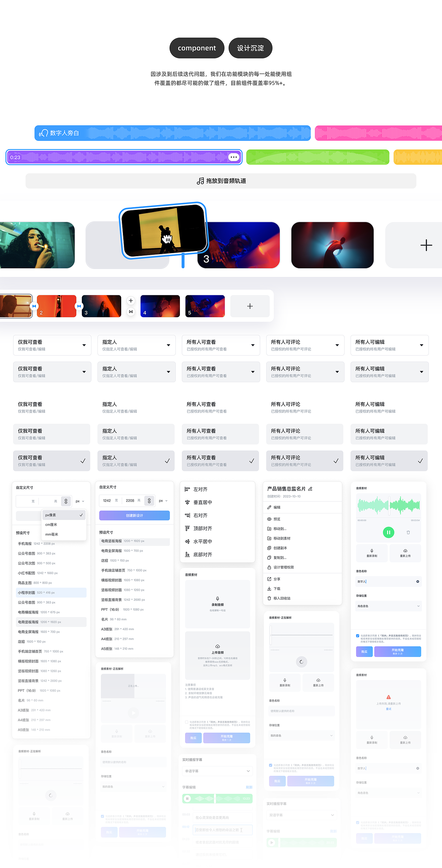
Task: Select the checked px像素 unit option
Action: click(64, 515)
